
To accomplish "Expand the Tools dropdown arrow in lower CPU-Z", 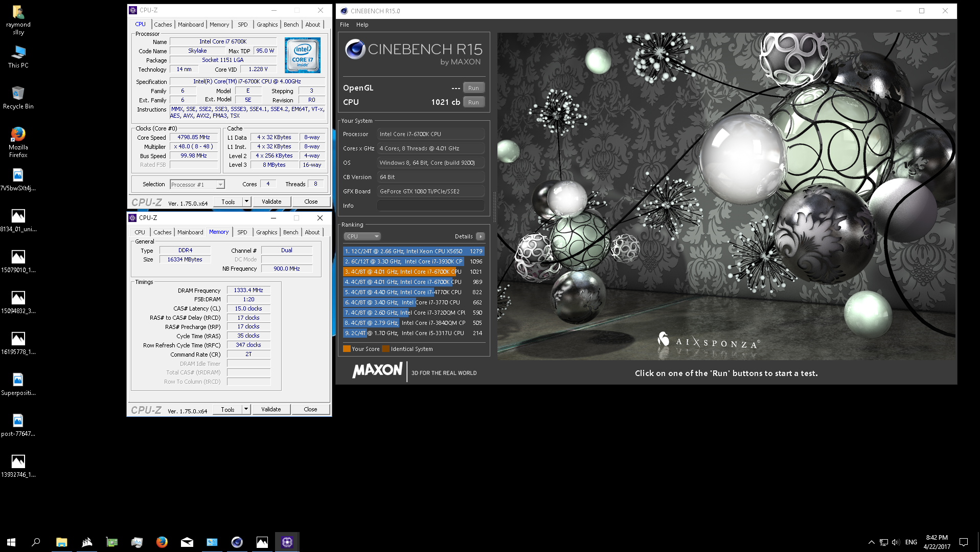I will point(246,409).
